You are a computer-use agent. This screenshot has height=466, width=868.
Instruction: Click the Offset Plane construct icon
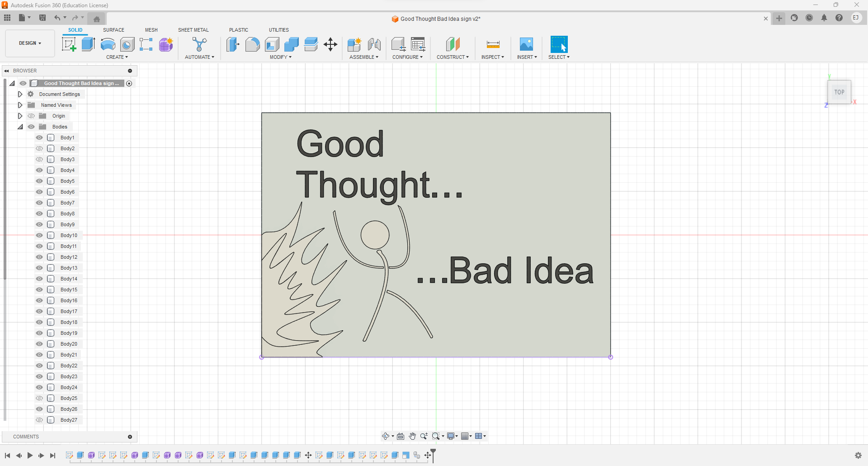click(453, 44)
